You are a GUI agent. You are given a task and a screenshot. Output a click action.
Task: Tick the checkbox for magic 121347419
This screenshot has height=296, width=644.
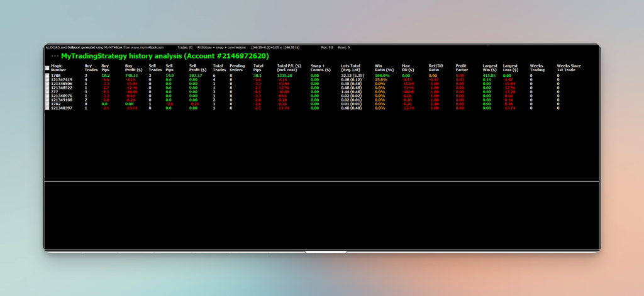click(x=47, y=80)
